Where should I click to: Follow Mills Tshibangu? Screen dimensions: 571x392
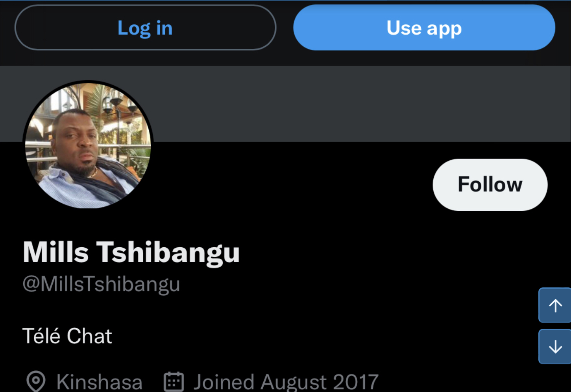click(x=490, y=185)
